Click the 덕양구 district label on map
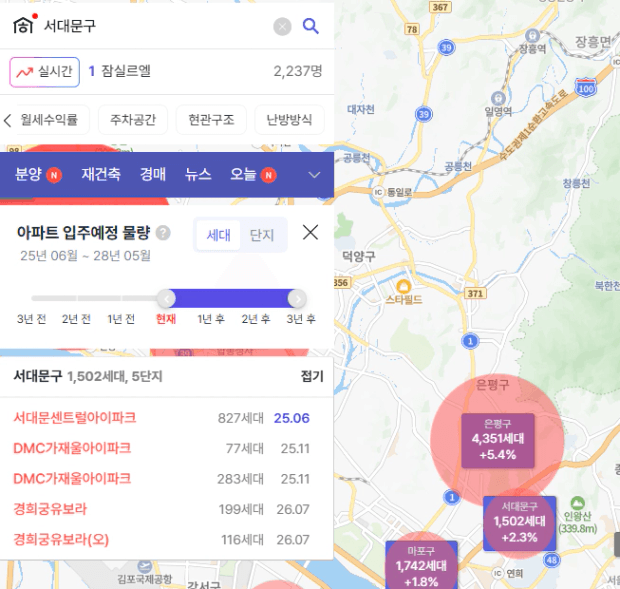This screenshot has width=620, height=589. point(359,257)
